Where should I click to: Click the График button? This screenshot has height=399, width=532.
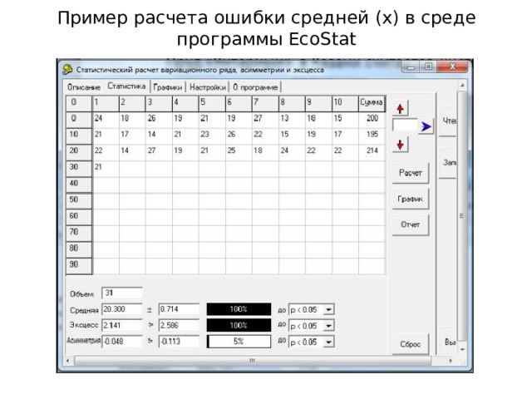411,199
